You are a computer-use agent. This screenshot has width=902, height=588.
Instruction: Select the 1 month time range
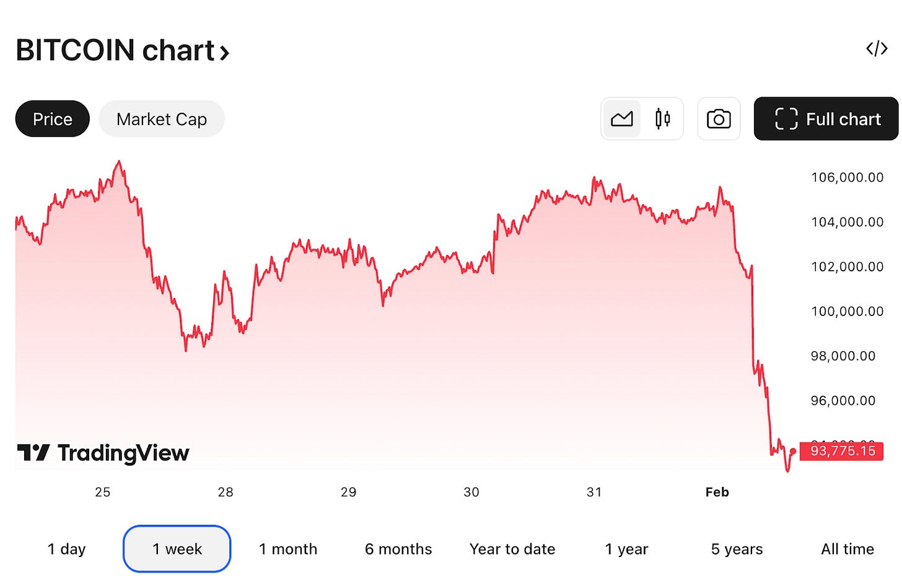tap(288, 548)
